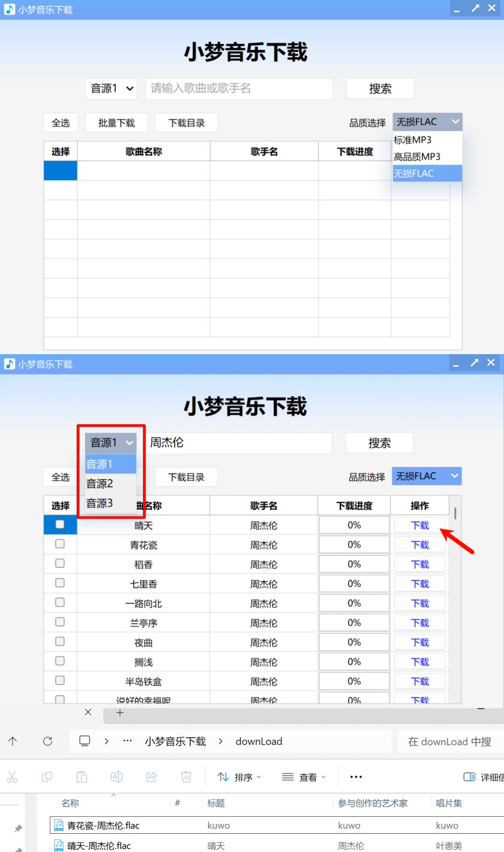
Task: Click the copy icon in explorer toolbar
Action: pos(47,777)
